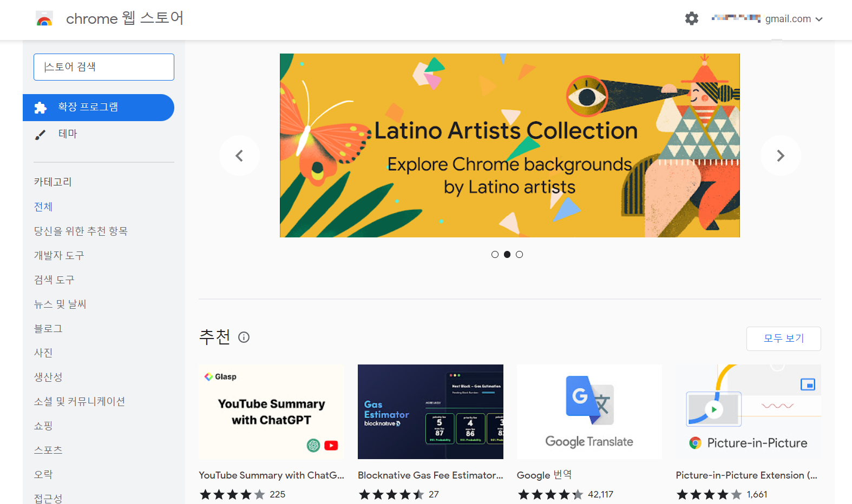Open the 뉴스 및 날씨 category
Viewport: 852px width, 504px height.
(60, 304)
